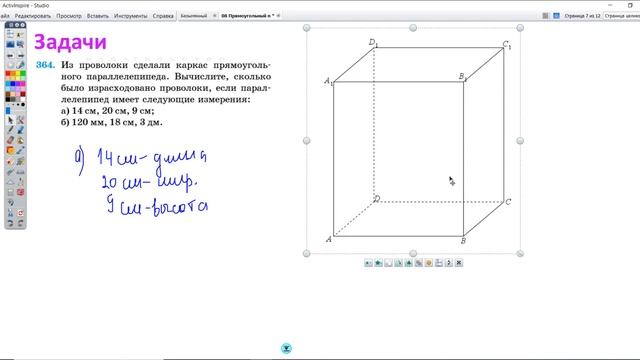Activate the Select arrow tool
640x360 pixels.
(10, 120)
